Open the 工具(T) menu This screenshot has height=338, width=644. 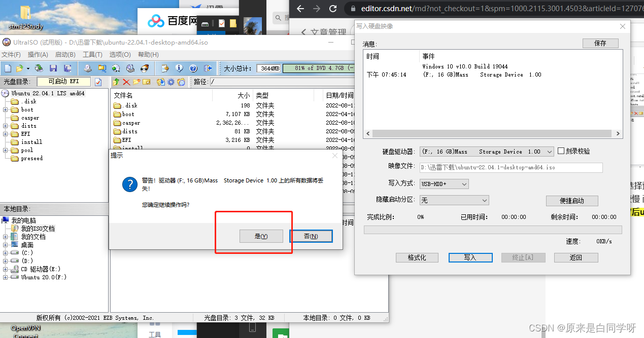point(92,55)
